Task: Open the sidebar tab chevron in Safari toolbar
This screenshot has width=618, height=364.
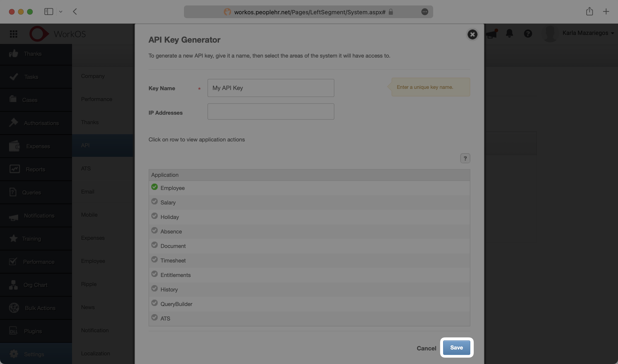Action: coord(61,12)
